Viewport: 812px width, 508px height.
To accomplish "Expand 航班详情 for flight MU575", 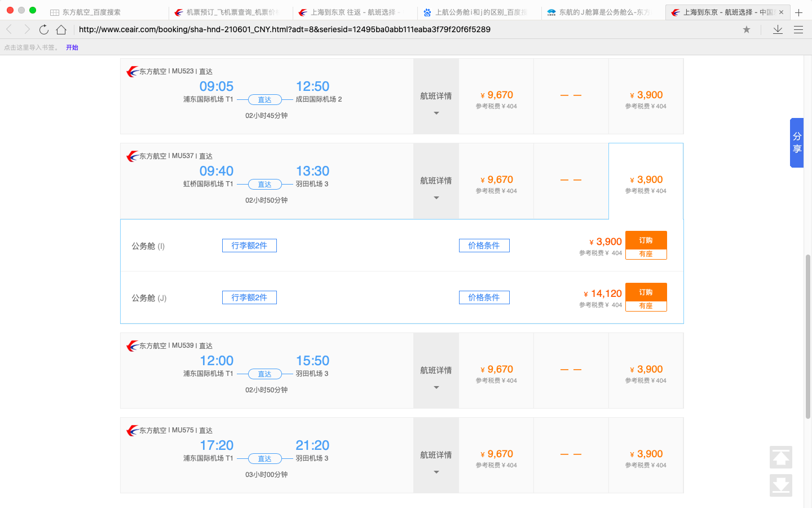I will [x=436, y=456].
